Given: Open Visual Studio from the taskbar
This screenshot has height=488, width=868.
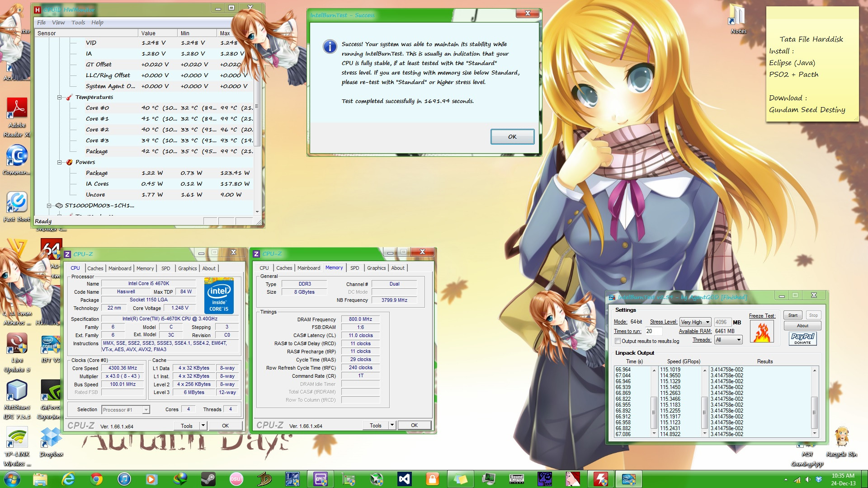Looking at the screenshot, I should point(405,479).
